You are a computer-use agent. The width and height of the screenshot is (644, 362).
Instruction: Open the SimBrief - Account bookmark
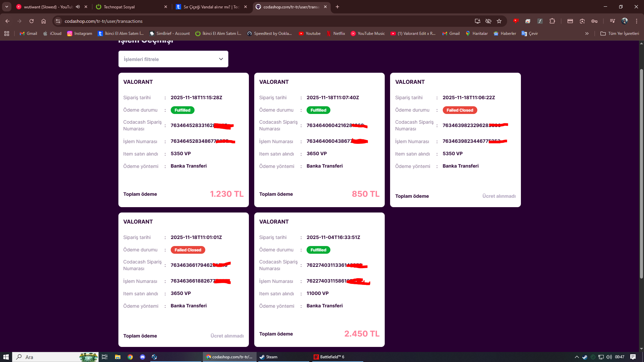coord(170,34)
